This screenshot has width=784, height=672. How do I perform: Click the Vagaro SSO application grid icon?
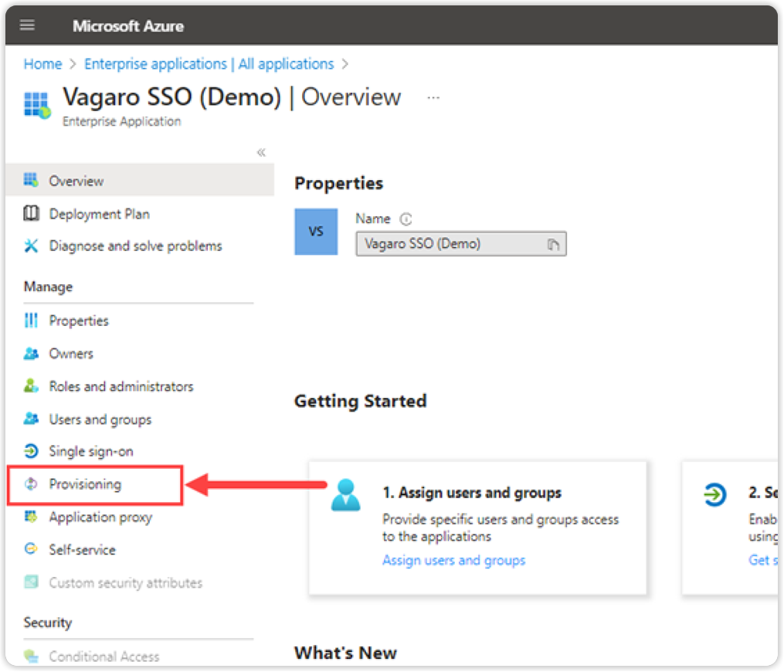(x=37, y=105)
